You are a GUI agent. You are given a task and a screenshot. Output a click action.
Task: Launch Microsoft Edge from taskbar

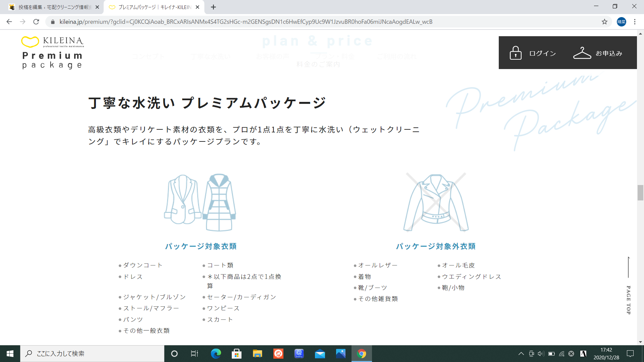coord(216,354)
